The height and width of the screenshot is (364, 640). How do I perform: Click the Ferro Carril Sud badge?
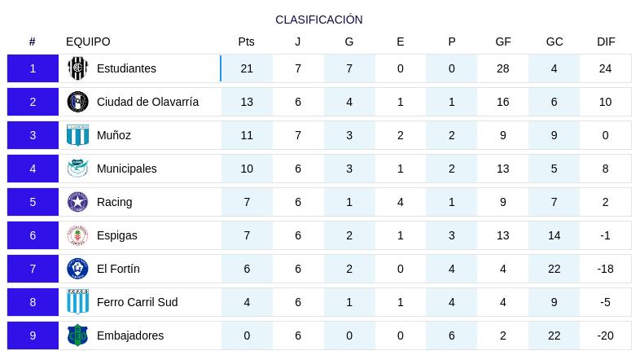coord(78,302)
